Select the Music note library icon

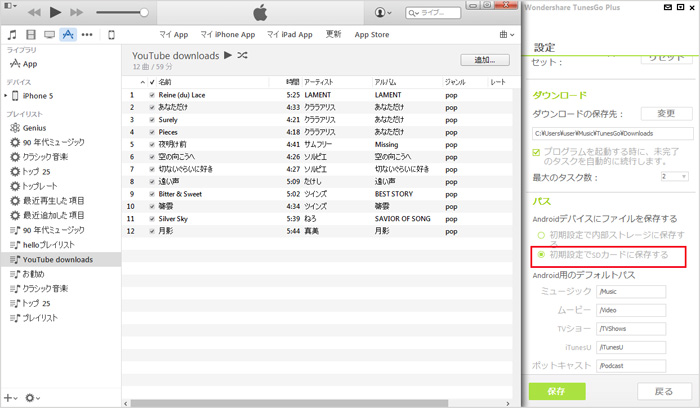(12, 34)
